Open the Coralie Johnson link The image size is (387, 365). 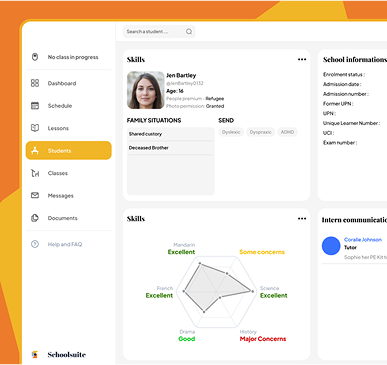(x=363, y=240)
